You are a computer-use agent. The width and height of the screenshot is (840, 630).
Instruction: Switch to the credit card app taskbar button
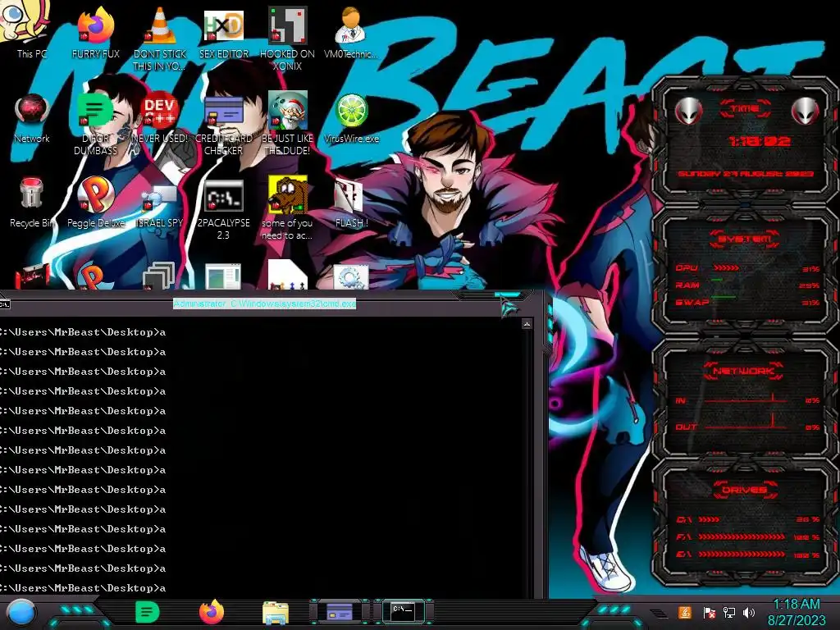(340, 612)
